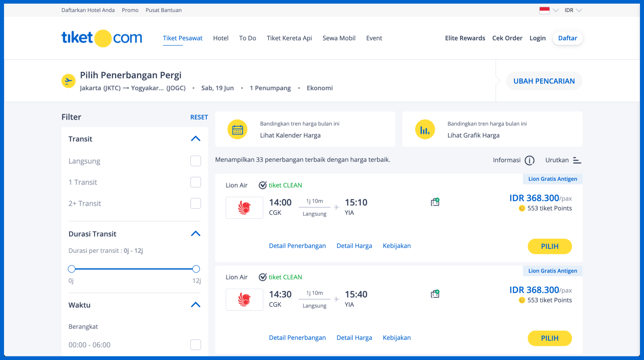Click baggage icon on 14:30 flight
The image size is (644, 360).
(x=435, y=294)
